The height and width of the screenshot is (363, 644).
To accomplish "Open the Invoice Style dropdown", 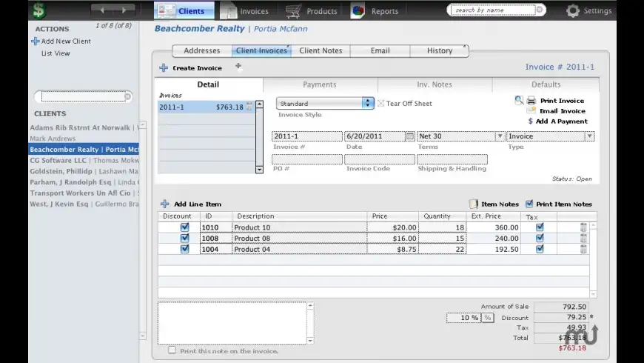I will 368,104.
